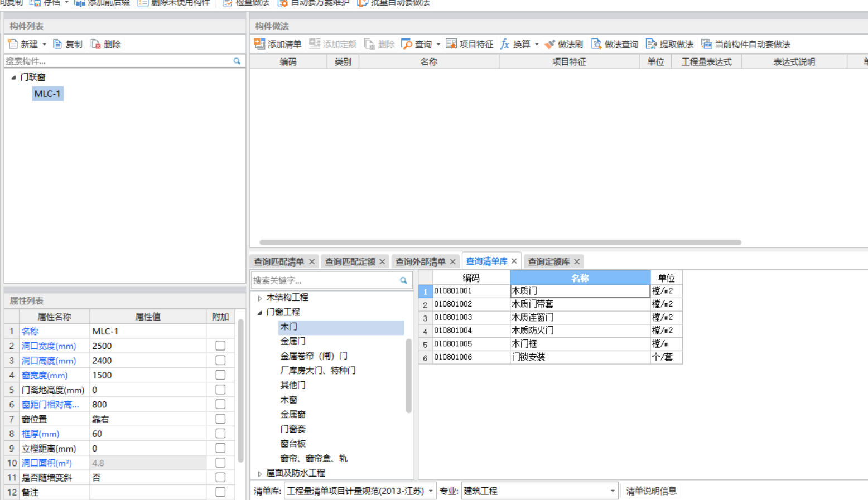Close the 查询匹配定额 tab

pos(382,261)
